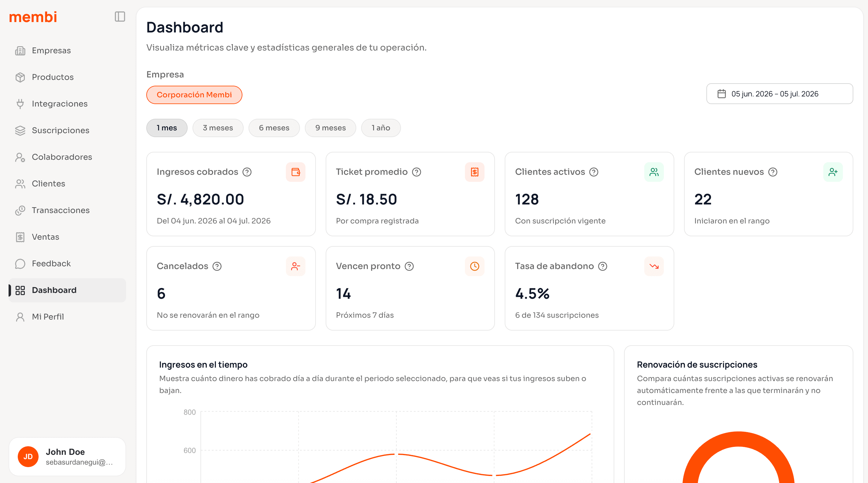Image resolution: width=868 pixels, height=483 pixels.
Task: Navigate to Ventas
Action: (x=67, y=237)
